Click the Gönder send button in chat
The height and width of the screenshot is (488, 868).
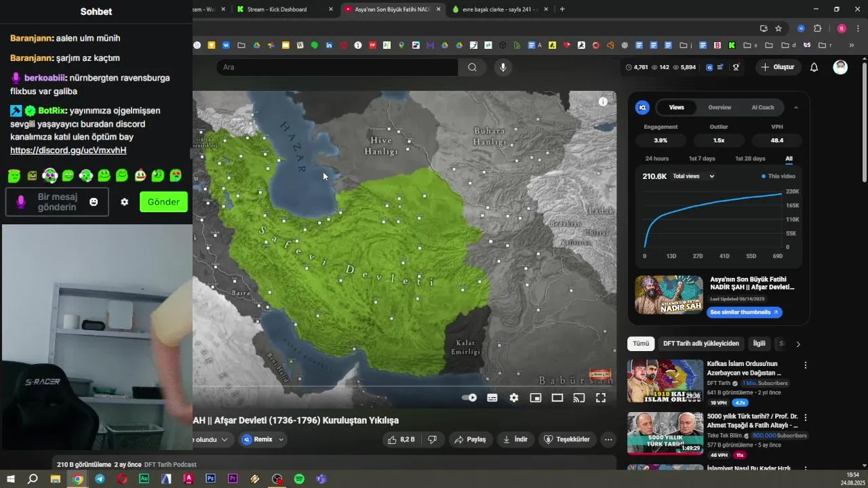pos(163,202)
